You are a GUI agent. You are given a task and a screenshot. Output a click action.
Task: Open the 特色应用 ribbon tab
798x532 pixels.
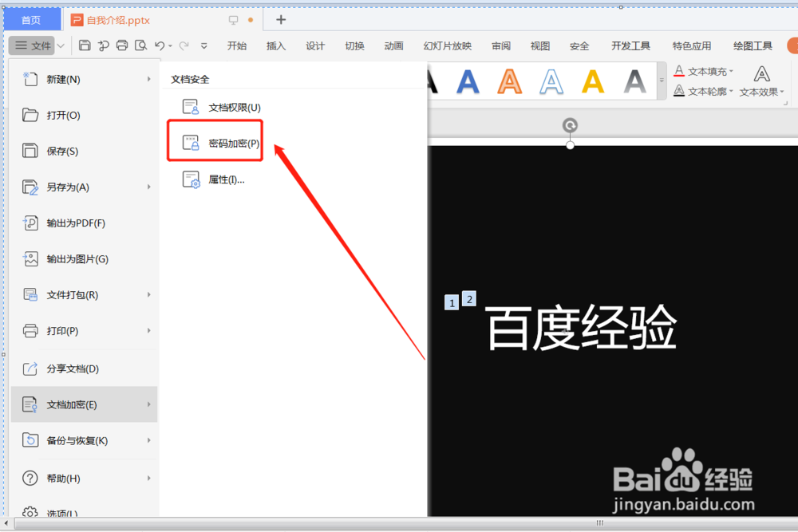tap(692, 45)
